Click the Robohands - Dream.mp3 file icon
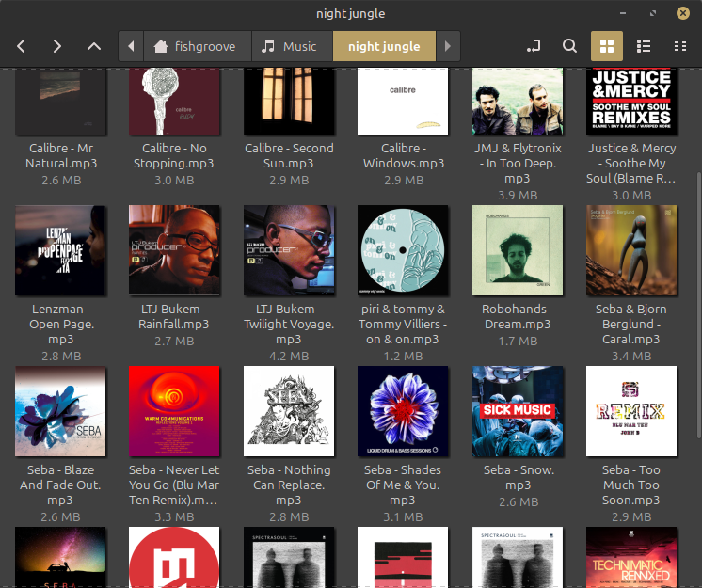The height and width of the screenshot is (588, 702). coord(517,251)
